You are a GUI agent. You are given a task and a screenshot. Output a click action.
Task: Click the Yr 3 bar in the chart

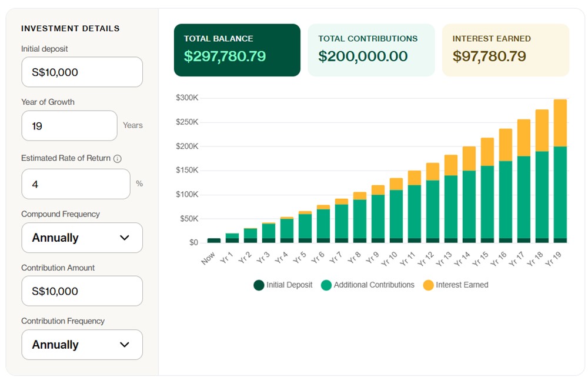[269, 232]
